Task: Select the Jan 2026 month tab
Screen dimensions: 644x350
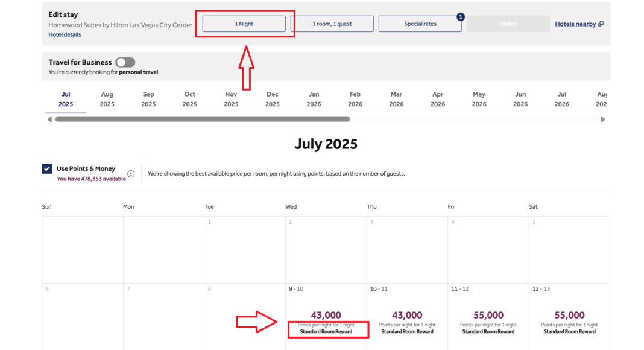Action: click(314, 99)
